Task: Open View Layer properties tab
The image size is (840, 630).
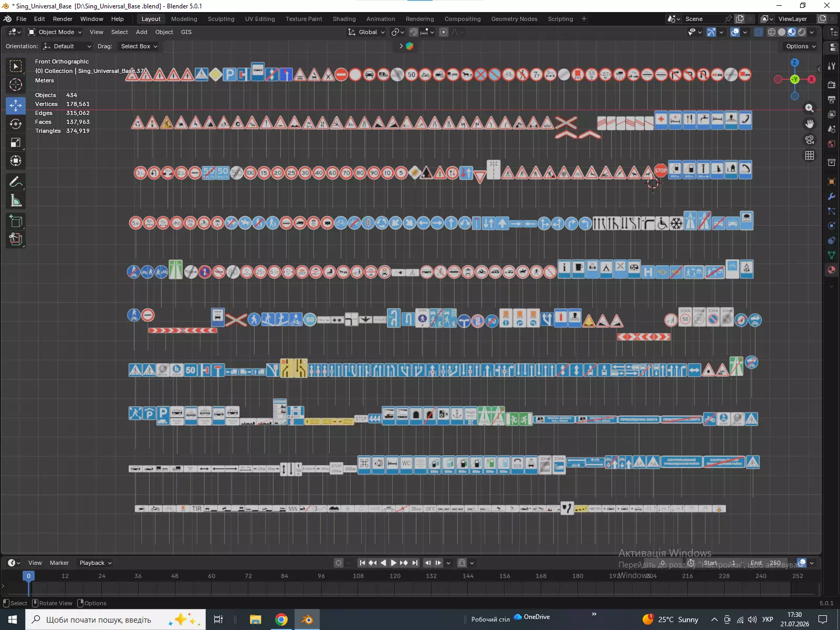Action: tap(832, 114)
